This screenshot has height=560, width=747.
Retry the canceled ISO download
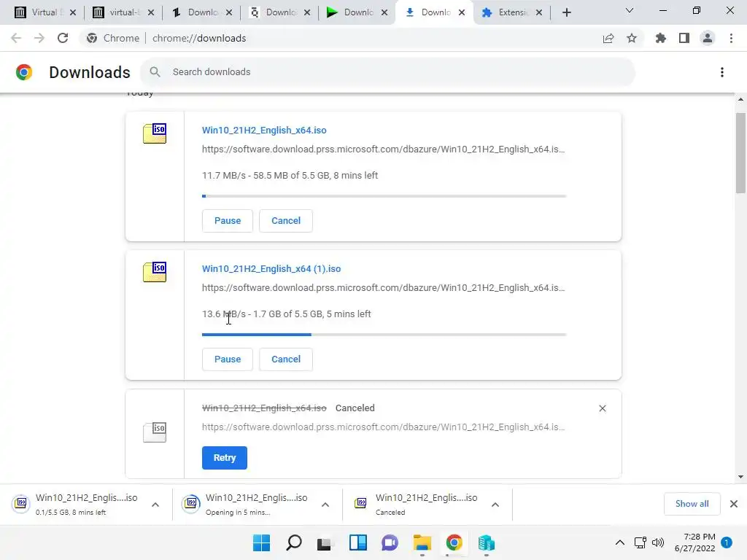pyautogui.click(x=225, y=458)
